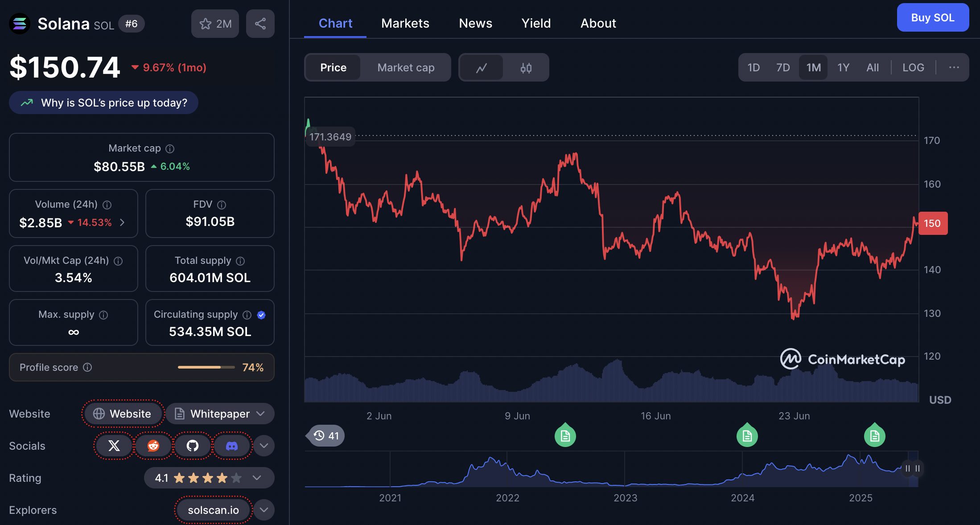The image size is (980, 525).
Task: Open the Yield tab
Action: (536, 23)
